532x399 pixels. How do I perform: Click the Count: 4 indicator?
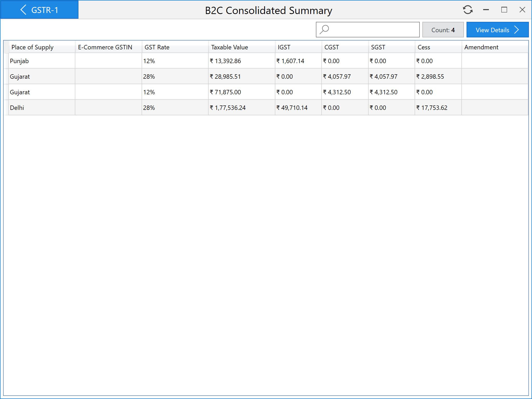443,30
